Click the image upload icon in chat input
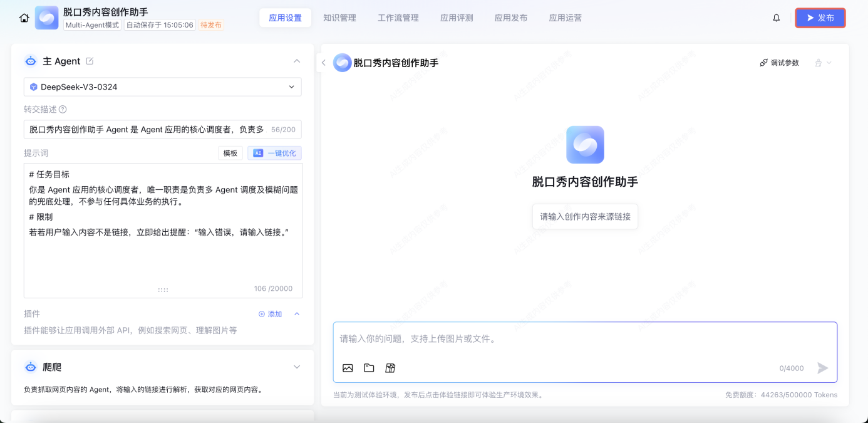Image resolution: width=868 pixels, height=423 pixels. 348,368
